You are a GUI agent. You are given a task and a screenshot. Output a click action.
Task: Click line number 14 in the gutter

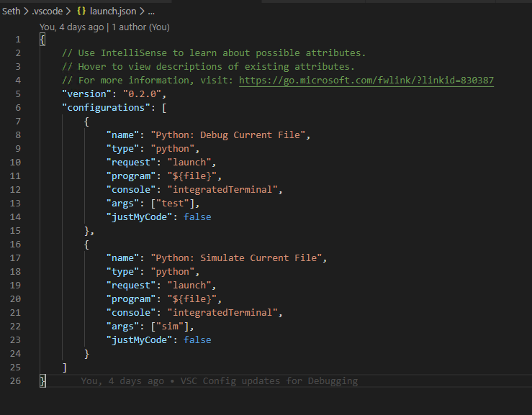[15, 217]
